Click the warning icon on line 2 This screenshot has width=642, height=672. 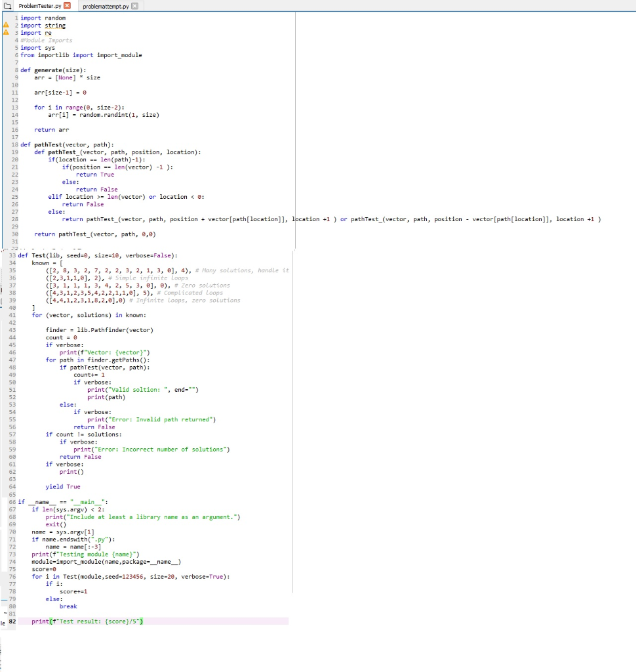(x=6, y=25)
